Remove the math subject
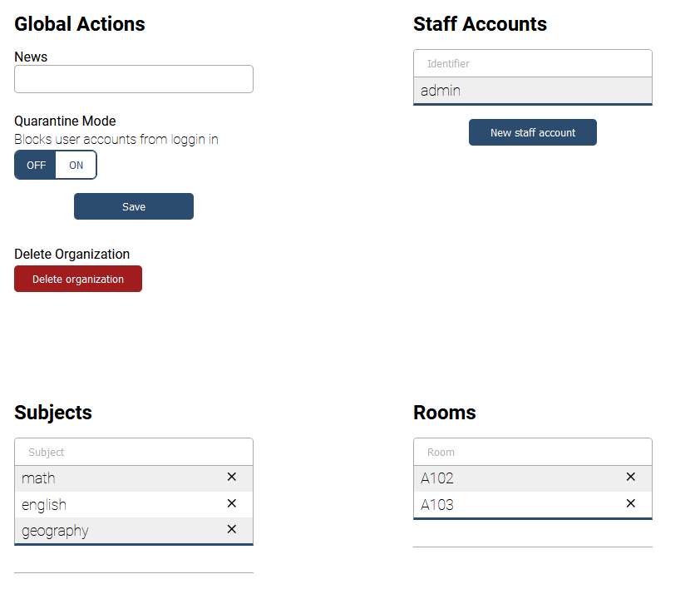 pos(231,477)
